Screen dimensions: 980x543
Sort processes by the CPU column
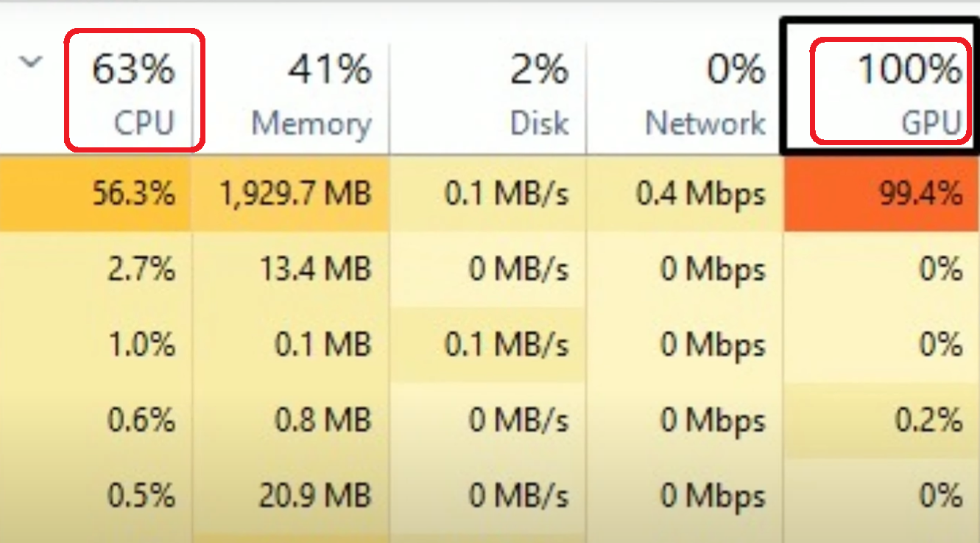[x=133, y=88]
